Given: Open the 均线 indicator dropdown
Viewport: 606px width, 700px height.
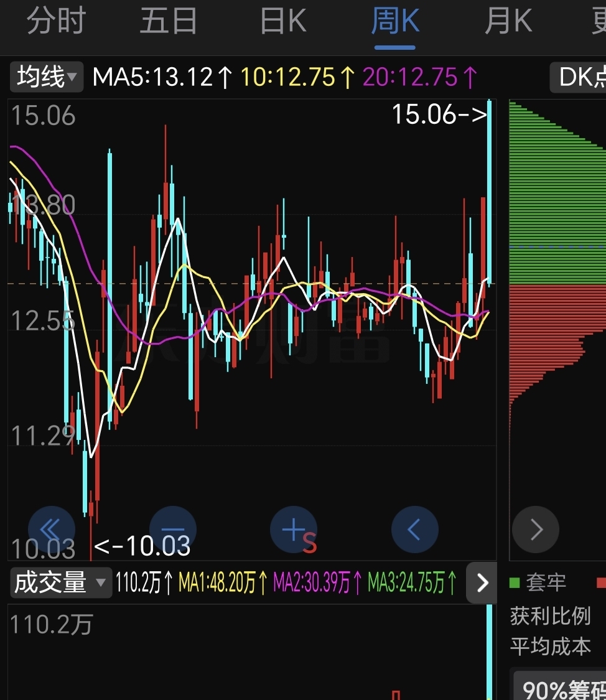Looking at the screenshot, I should 47,77.
